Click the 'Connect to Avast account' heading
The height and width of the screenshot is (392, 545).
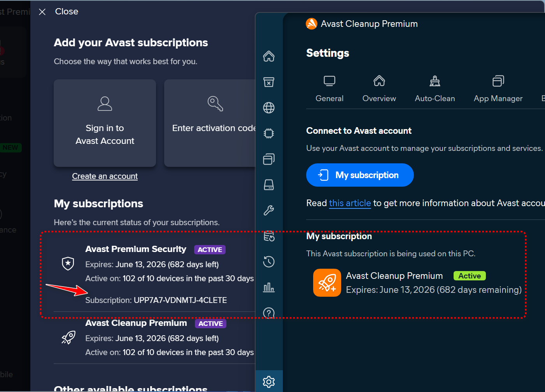(359, 131)
